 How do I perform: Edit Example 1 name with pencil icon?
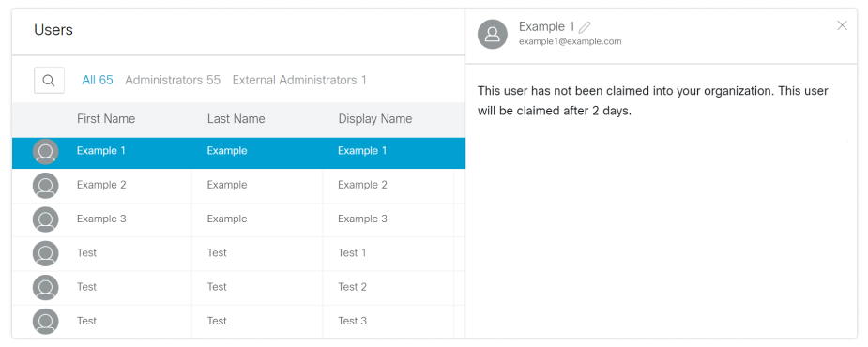pyautogui.click(x=585, y=27)
